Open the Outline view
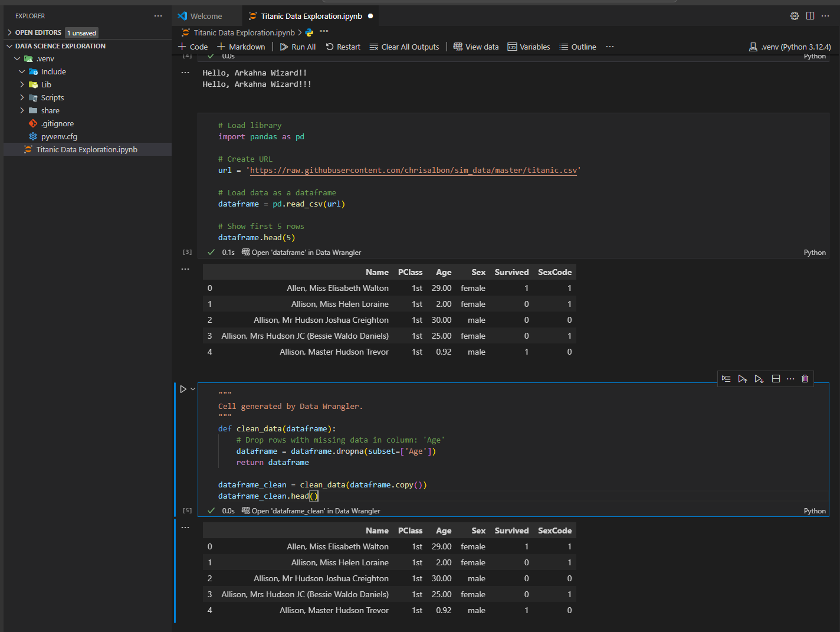Viewport: 840px width, 632px height. 577,47
